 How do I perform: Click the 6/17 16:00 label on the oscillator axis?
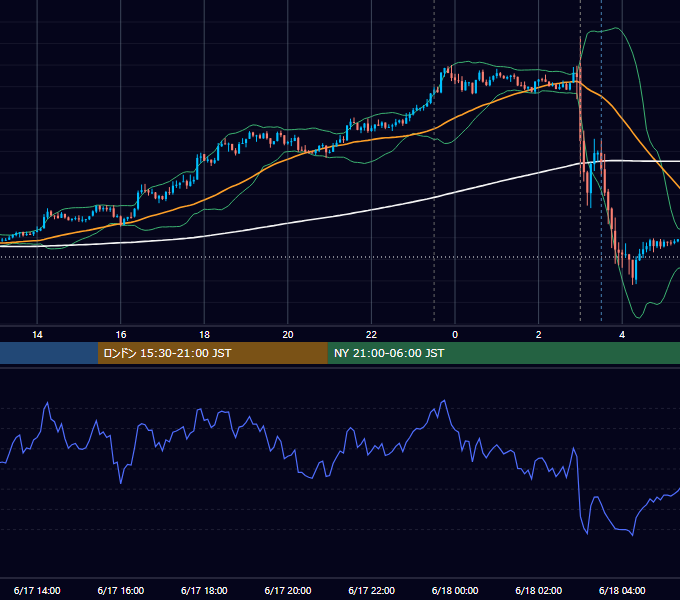point(121,590)
